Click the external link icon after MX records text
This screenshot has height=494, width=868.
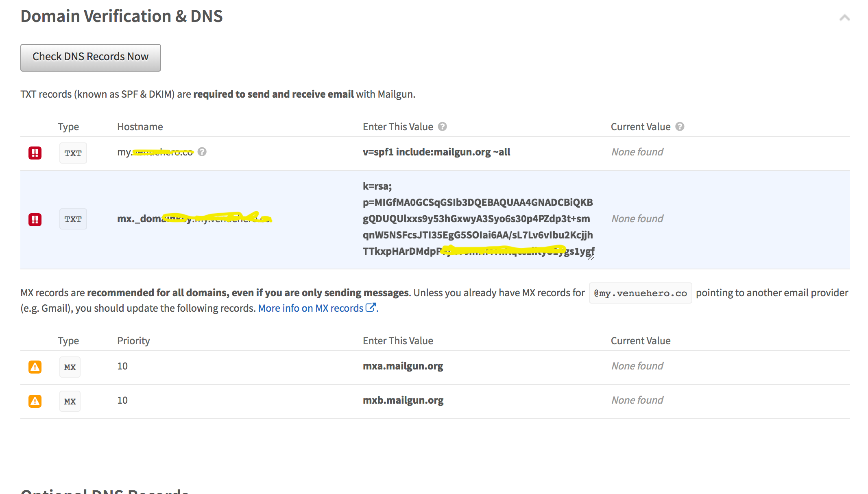click(x=371, y=308)
